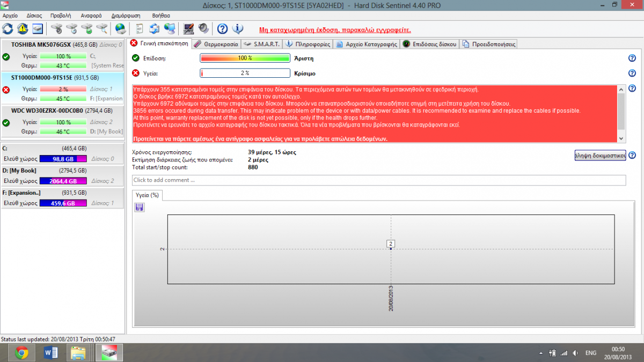Click help icon next to Επίδοση row
Viewport: 644px width, 362px height.
coord(632,58)
